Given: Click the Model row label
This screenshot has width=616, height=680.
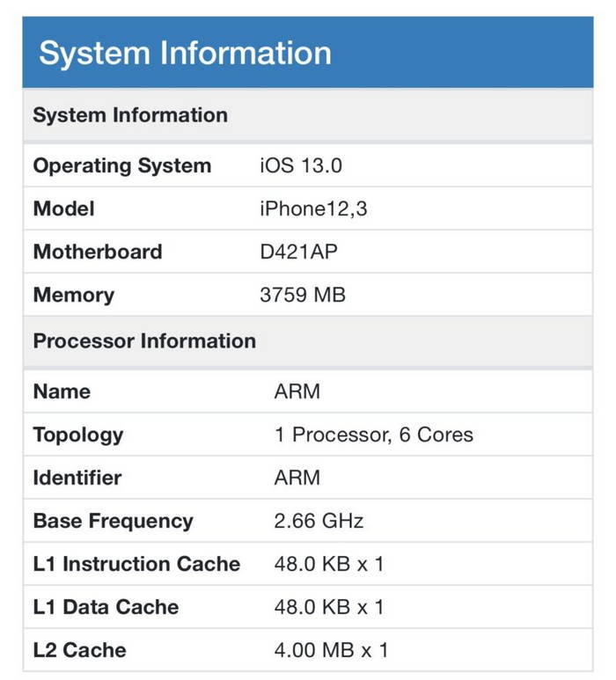Looking at the screenshot, I should [x=63, y=208].
